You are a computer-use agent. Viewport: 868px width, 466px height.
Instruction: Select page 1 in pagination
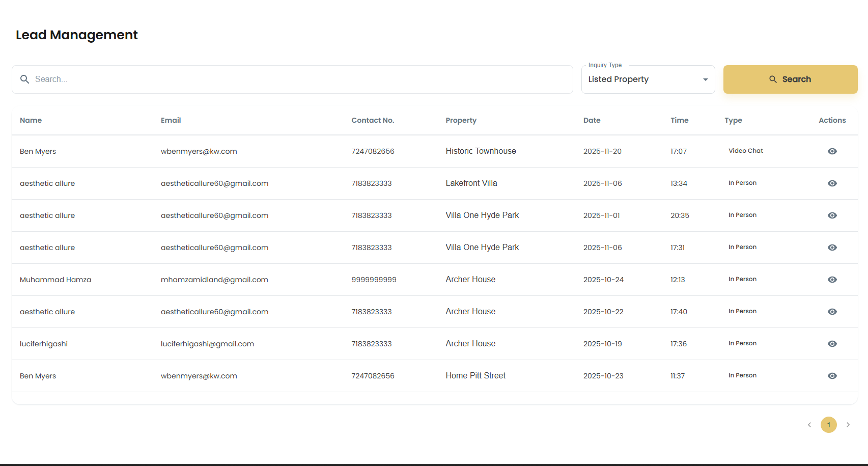click(828, 425)
